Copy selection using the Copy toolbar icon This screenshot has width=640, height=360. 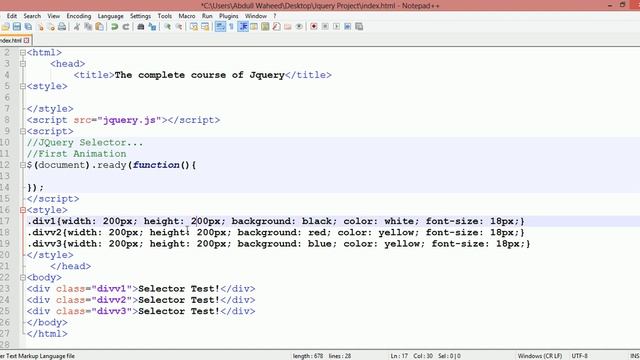coord(88,27)
